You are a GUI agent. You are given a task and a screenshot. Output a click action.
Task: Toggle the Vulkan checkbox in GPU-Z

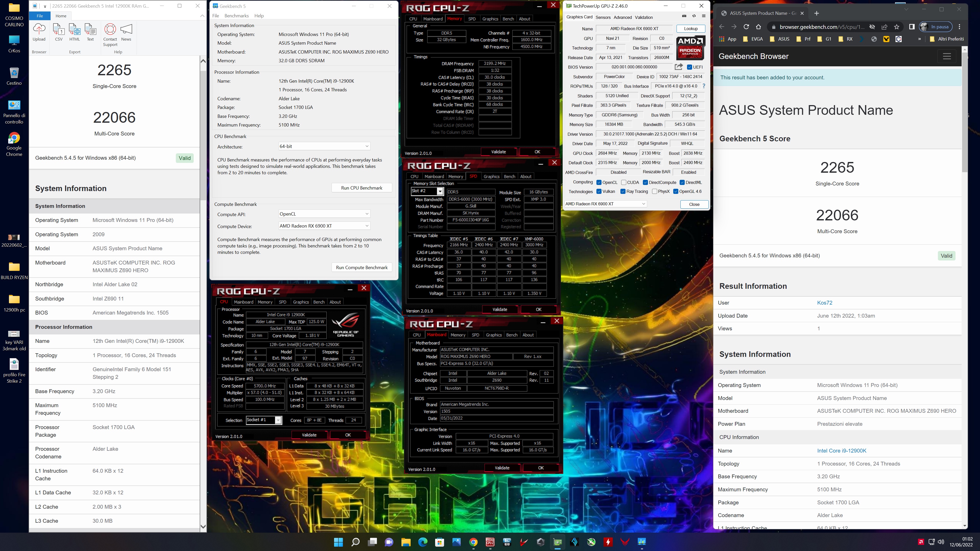599,191
